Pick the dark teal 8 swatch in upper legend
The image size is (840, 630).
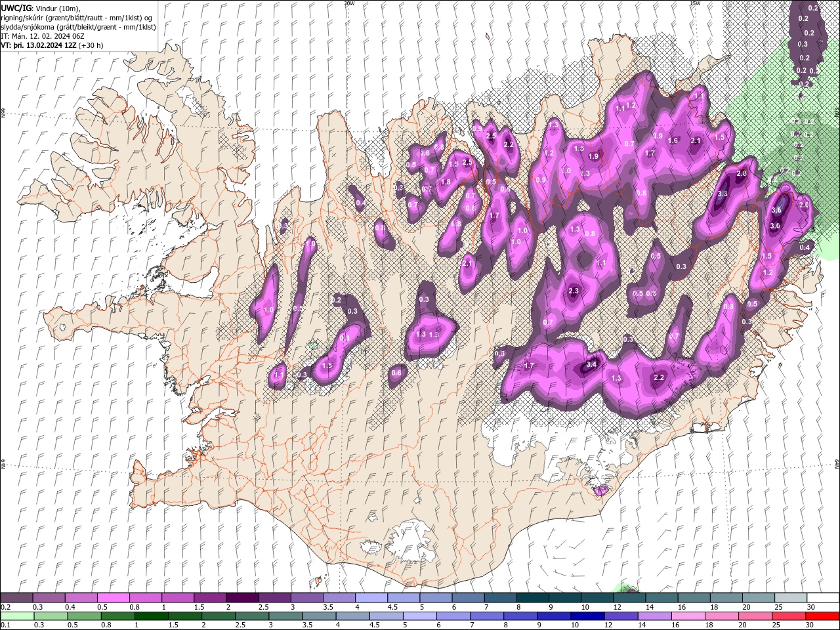(532, 598)
